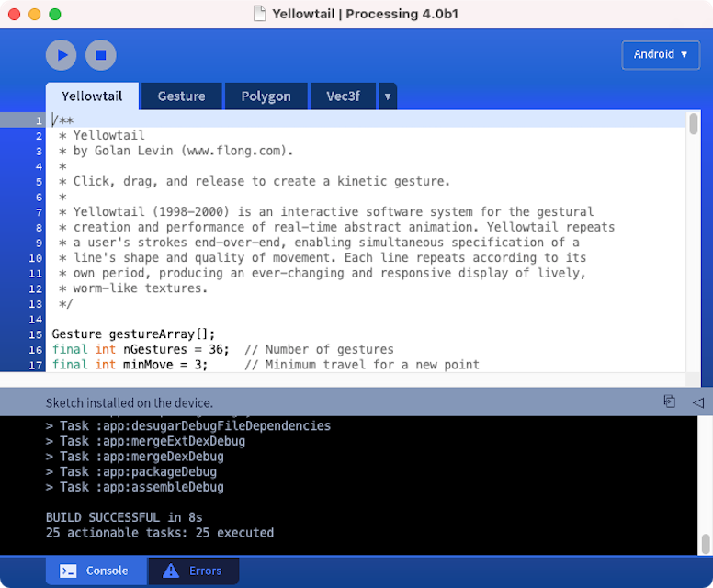
Task: Open the Polygon tab
Action: pos(266,96)
